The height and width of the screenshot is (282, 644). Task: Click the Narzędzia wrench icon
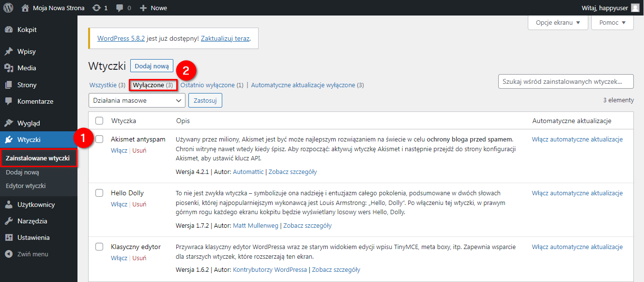click(8, 221)
